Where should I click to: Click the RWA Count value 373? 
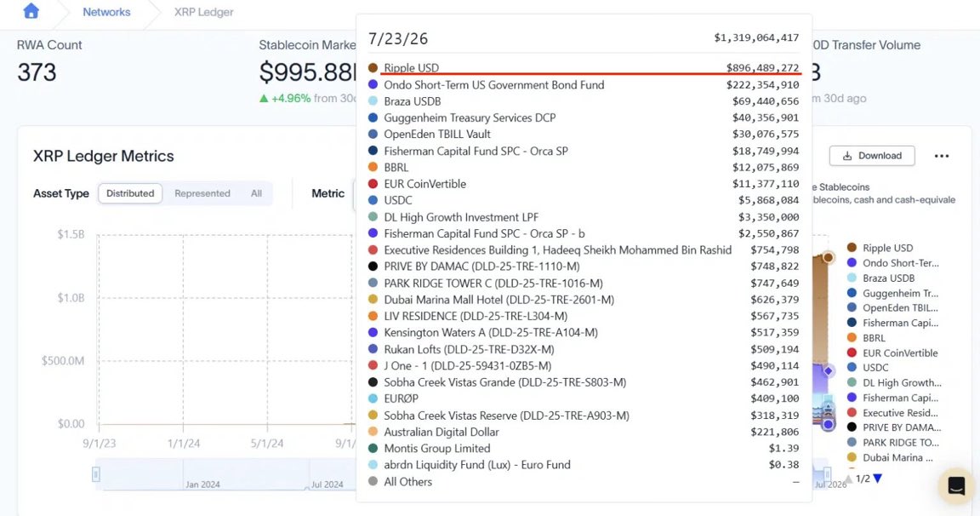click(37, 72)
